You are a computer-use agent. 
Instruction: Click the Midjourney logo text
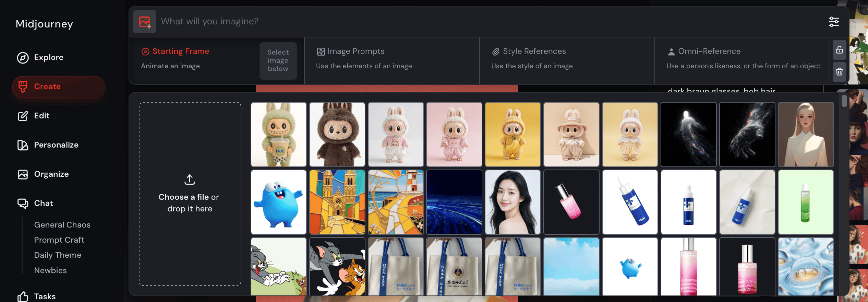click(44, 24)
